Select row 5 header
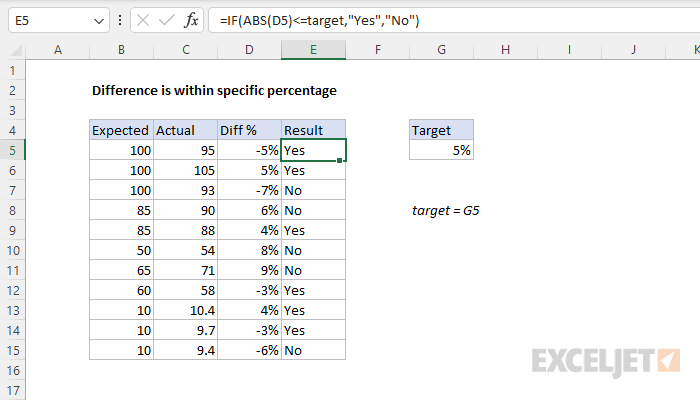The width and height of the screenshot is (700, 400). click(13, 150)
